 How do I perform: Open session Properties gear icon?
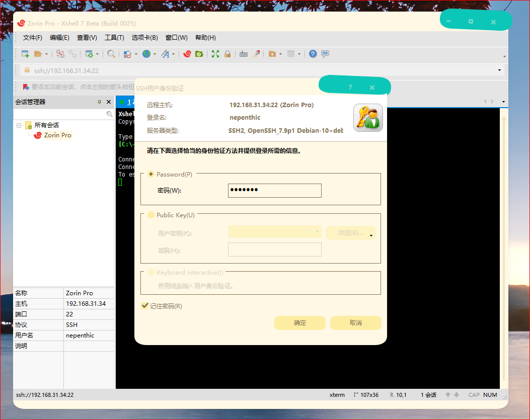[89, 54]
